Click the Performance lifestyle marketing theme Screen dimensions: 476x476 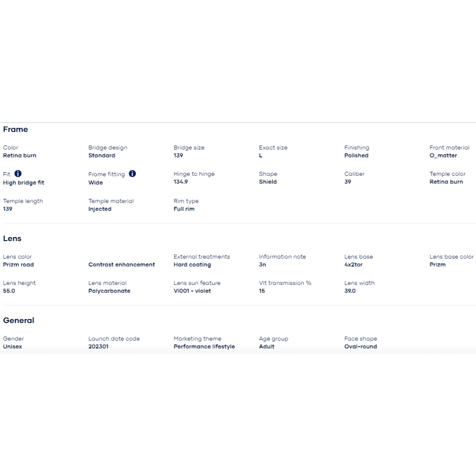(204, 346)
